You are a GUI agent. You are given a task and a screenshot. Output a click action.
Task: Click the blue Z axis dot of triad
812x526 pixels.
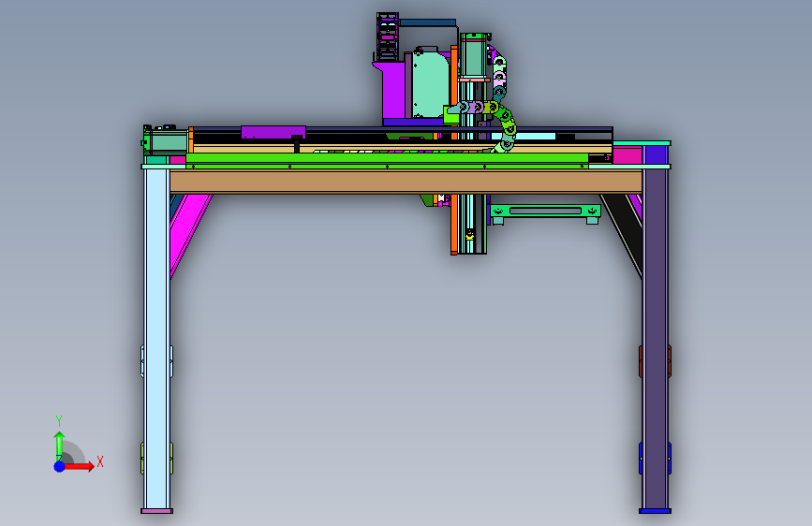[59, 466]
